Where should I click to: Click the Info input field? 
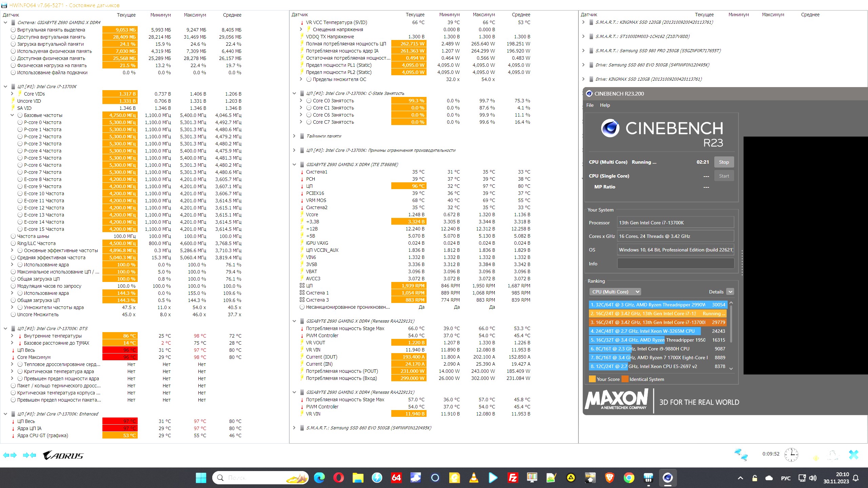click(675, 264)
